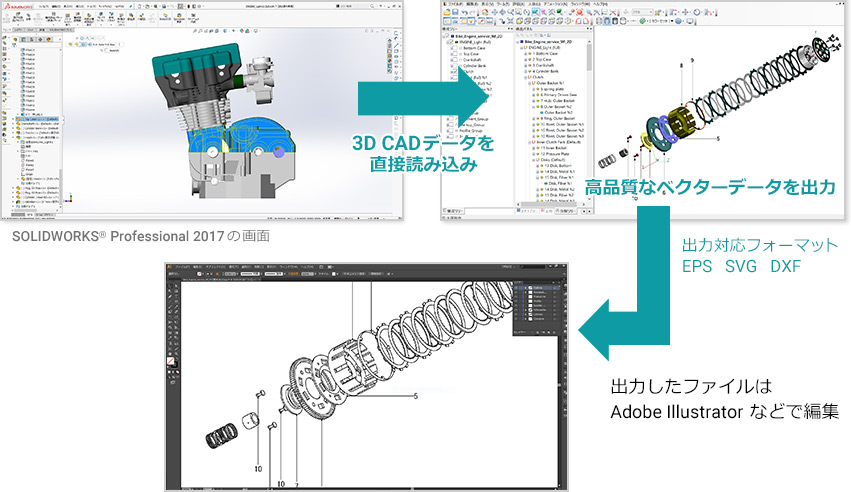Toggle Crankshaft checkbox in XVL left tree

tap(454, 60)
